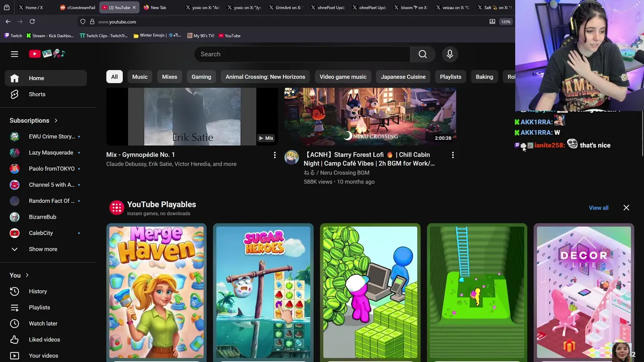Viewport: 644px width, 362px height.
Task: Click View all Playables link
Action: pos(598,208)
